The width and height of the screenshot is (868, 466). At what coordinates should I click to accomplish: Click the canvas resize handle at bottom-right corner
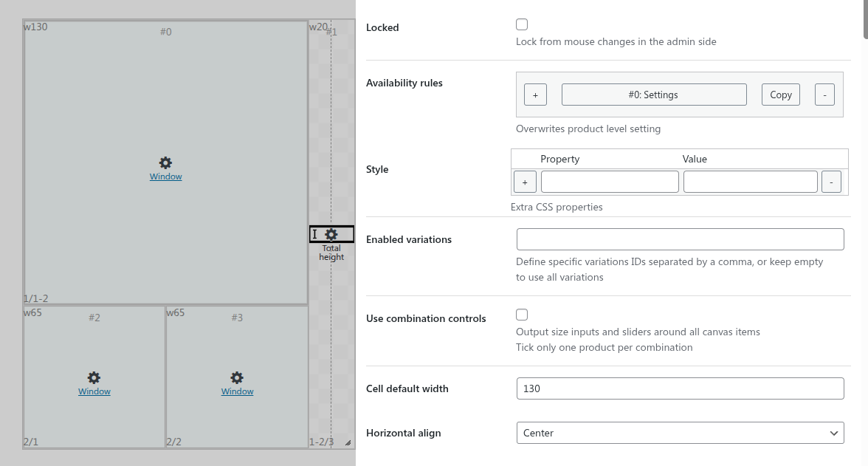tap(348, 443)
